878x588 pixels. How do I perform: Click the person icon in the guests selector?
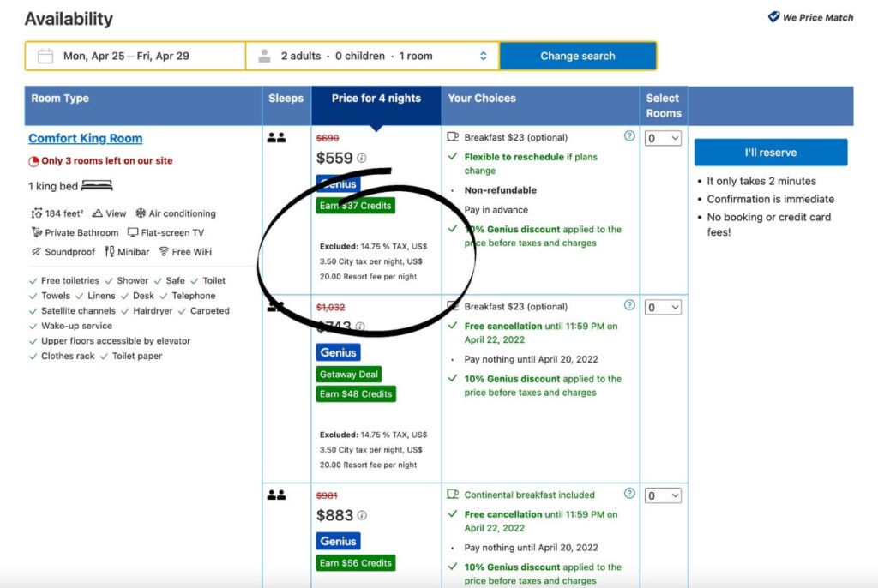tap(264, 56)
